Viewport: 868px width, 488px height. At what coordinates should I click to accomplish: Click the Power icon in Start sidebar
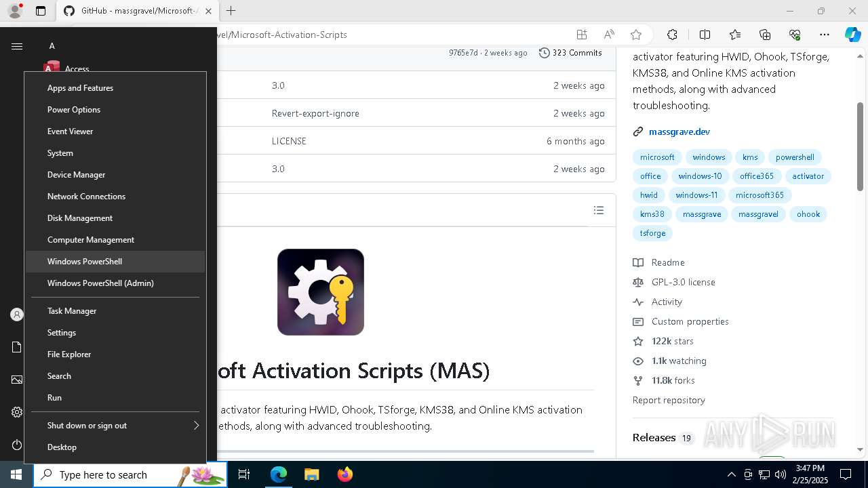tap(17, 445)
